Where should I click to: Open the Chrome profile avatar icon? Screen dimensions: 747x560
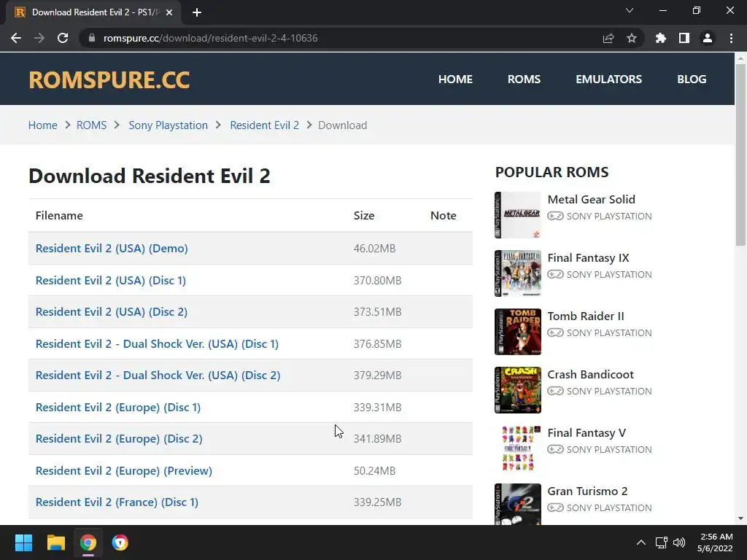click(x=708, y=38)
